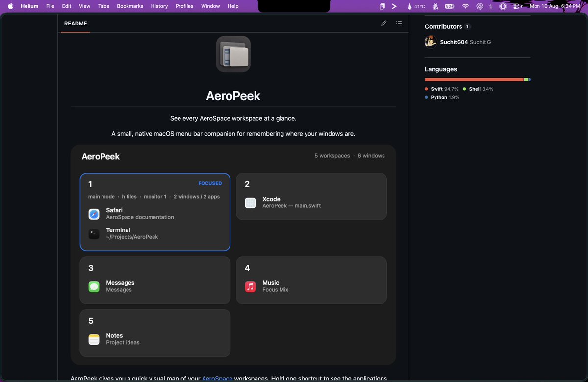Click the pencil edit README icon
The image size is (588, 382).
click(x=383, y=23)
